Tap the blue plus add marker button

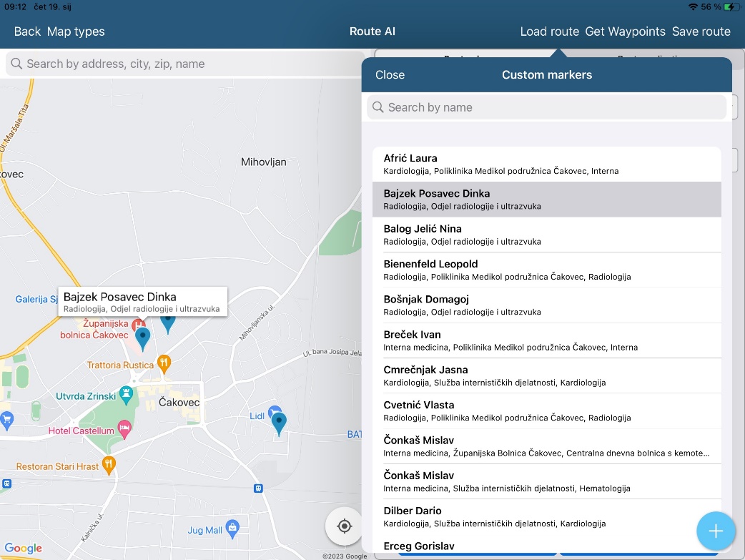click(716, 531)
